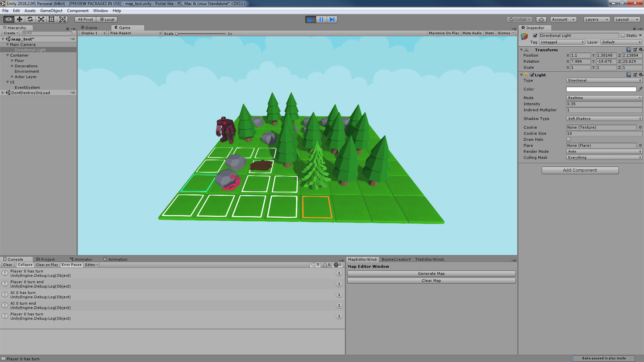644x362 pixels.
Task: Open the Shadow Type dropdown
Action: [x=604, y=118]
